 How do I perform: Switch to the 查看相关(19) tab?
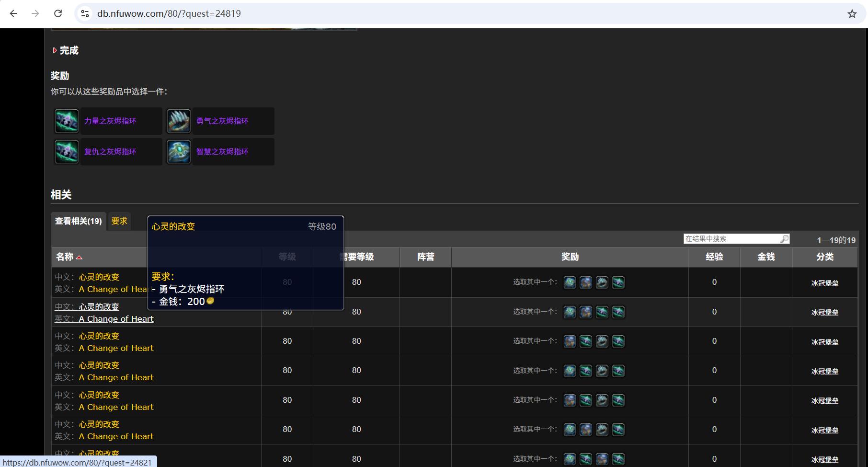(x=79, y=221)
